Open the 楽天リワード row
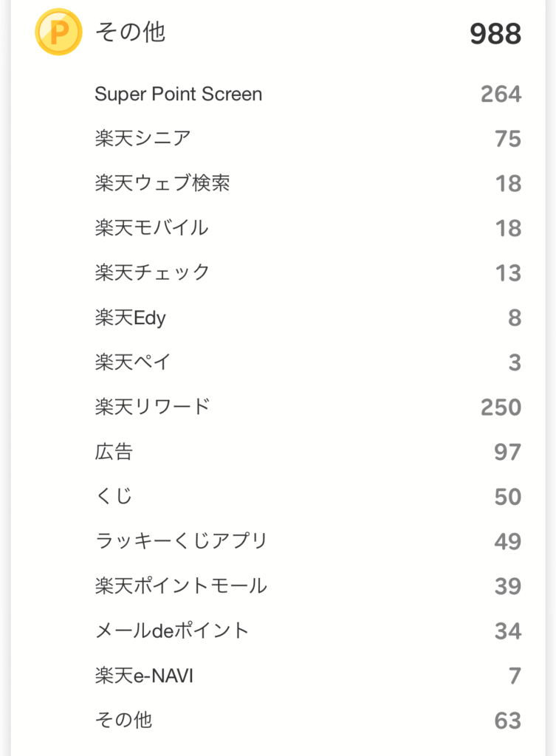 pos(308,408)
